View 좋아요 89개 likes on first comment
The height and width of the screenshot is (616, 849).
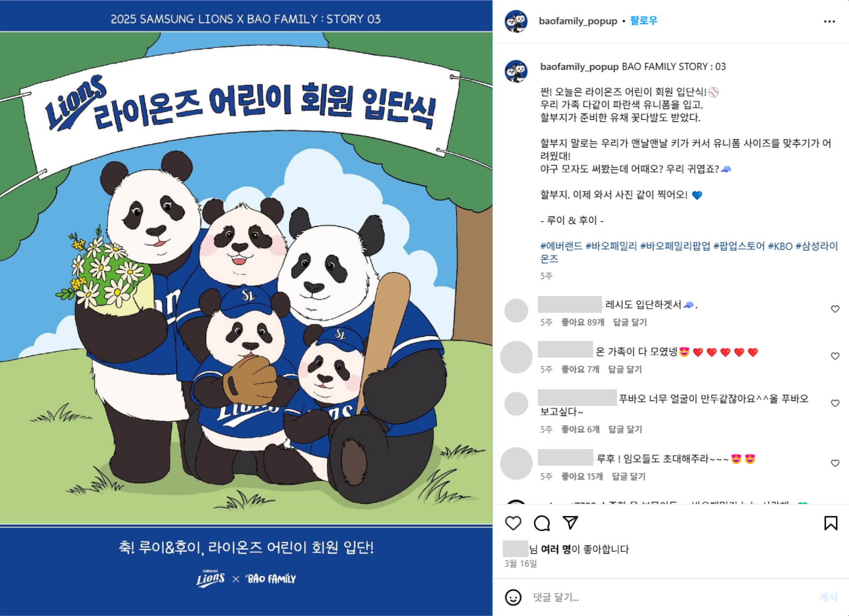tap(583, 322)
